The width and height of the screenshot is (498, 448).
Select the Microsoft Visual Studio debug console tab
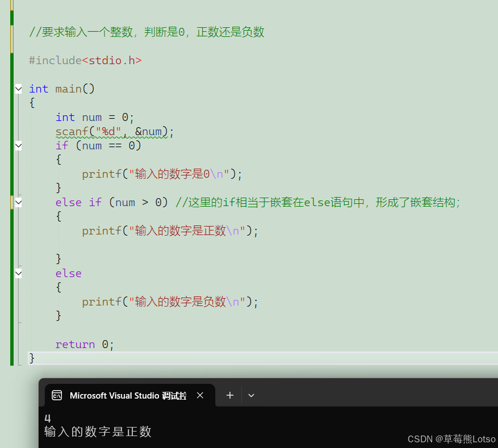click(x=130, y=395)
